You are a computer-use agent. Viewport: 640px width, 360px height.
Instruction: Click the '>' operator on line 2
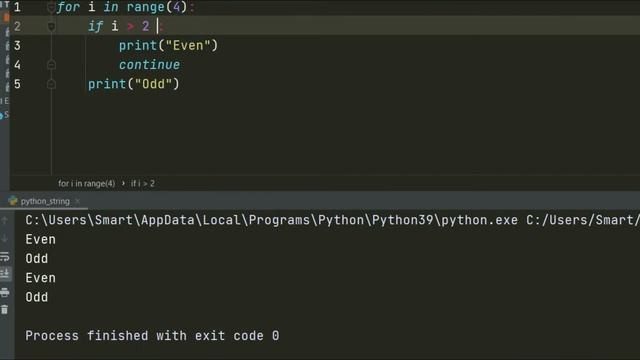coord(130,27)
